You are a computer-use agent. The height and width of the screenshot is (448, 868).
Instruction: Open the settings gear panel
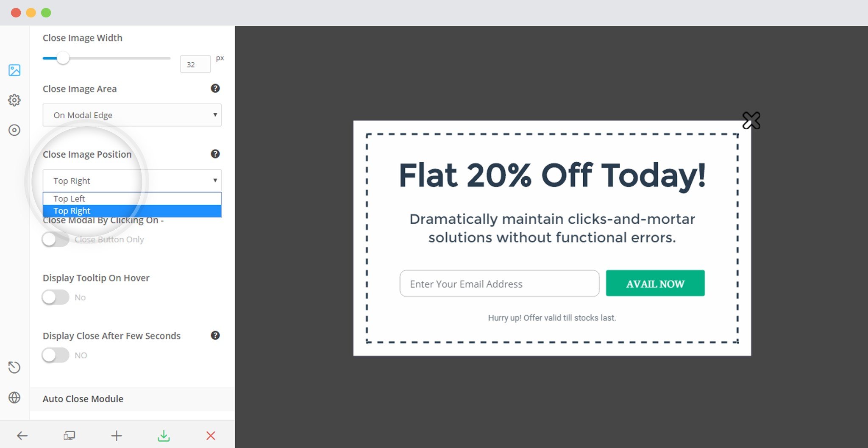click(x=14, y=100)
